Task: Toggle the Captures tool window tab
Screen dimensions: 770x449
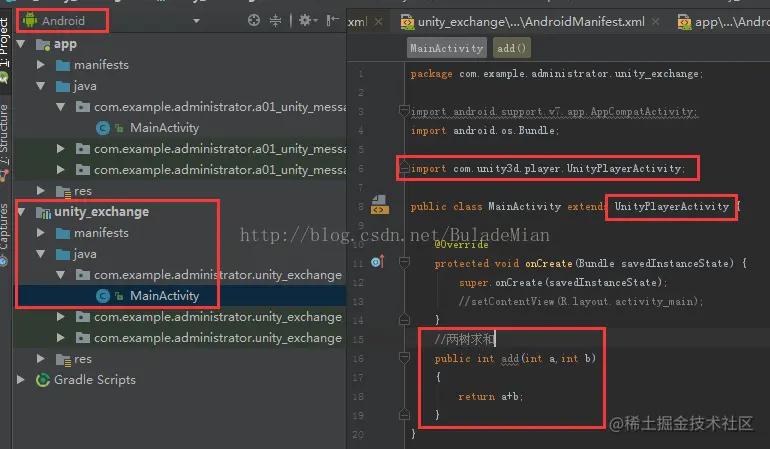Action: point(4,226)
